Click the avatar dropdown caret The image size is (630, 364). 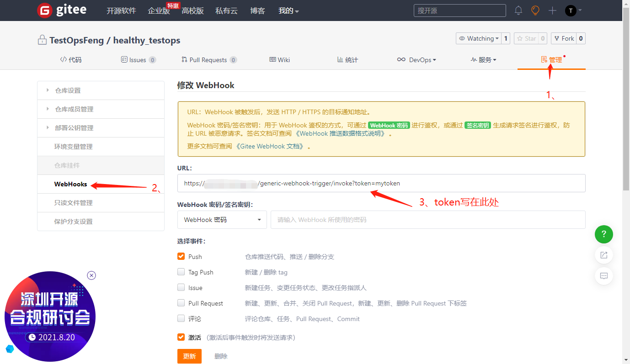tap(580, 10)
